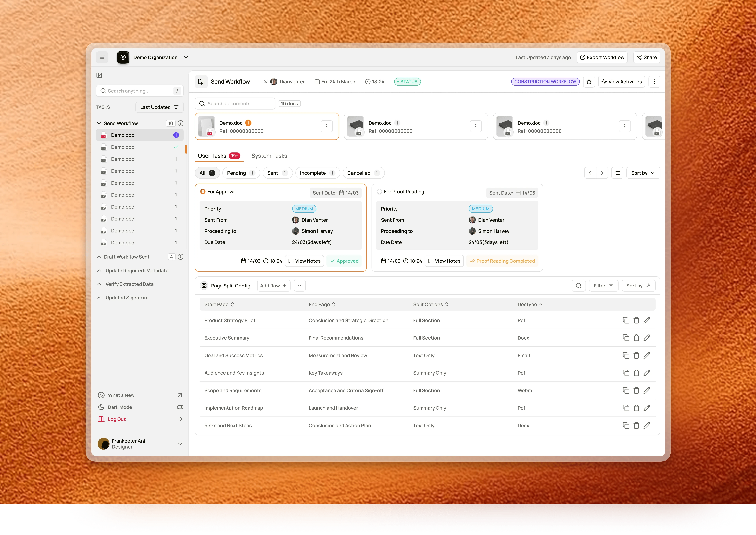Screen dimensions: 756x535
Task: Click the star favorite icon
Action: [589, 82]
